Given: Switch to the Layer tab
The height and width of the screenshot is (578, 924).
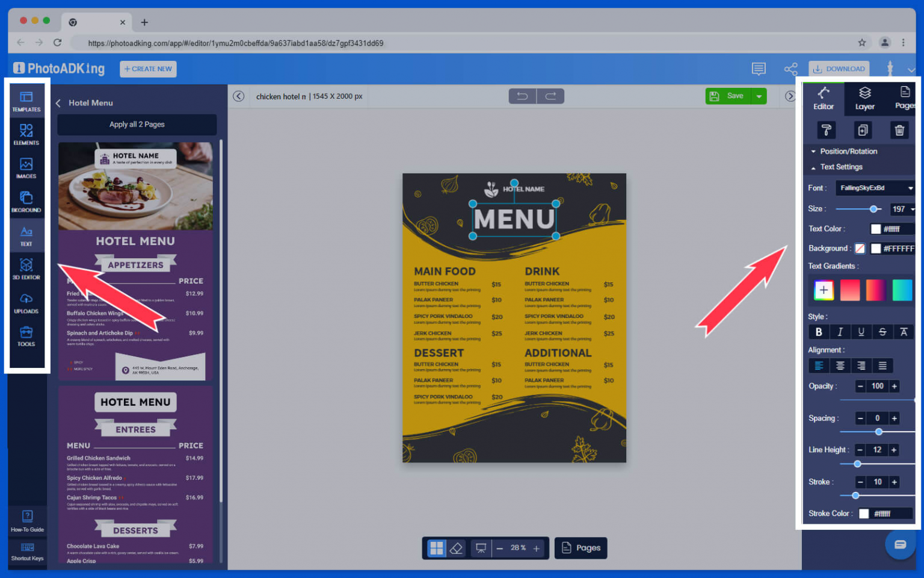Looking at the screenshot, I should (864, 98).
